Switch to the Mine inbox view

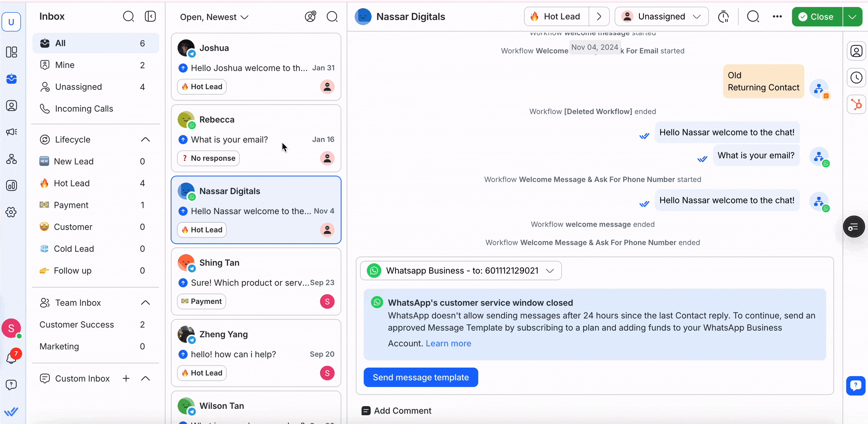tap(65, 65)
